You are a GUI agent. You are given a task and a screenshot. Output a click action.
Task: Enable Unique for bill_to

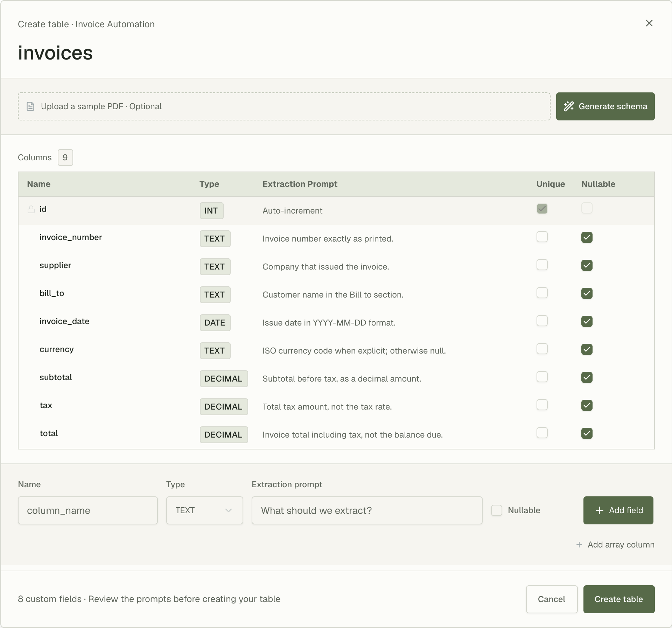point(542,293)
